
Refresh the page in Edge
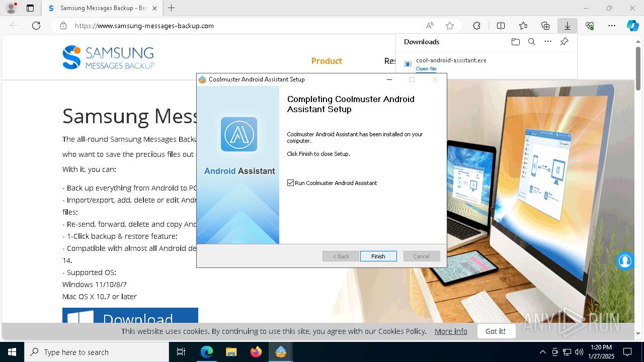(36, 26)
